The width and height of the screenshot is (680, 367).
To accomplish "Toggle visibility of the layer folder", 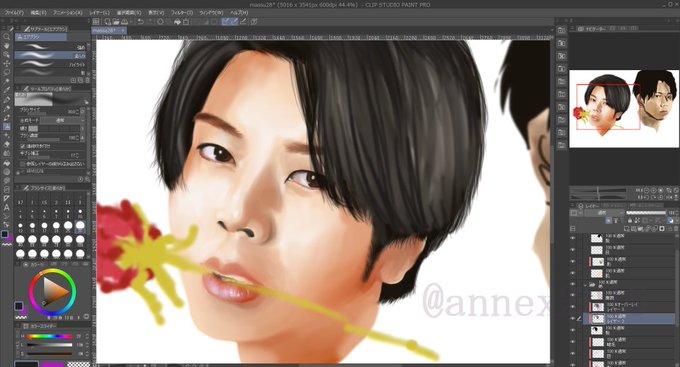I will click(572, 285).
